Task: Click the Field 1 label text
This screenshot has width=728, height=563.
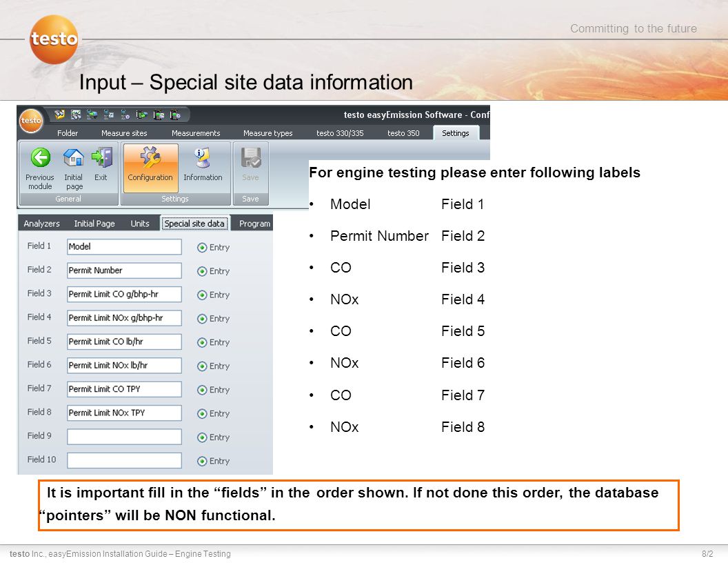Action: [x=39, y=246]
